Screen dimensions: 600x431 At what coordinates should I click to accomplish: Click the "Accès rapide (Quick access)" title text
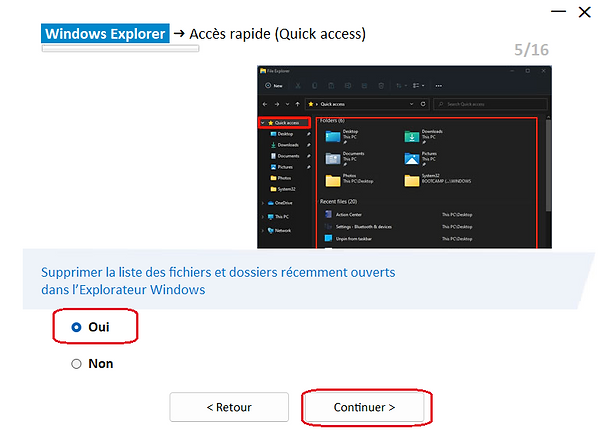pyautogui.click(x=277, y=34)
